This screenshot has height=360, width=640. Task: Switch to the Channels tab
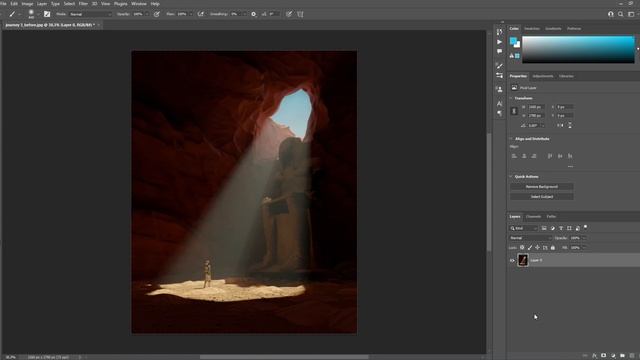pos(533,217)
